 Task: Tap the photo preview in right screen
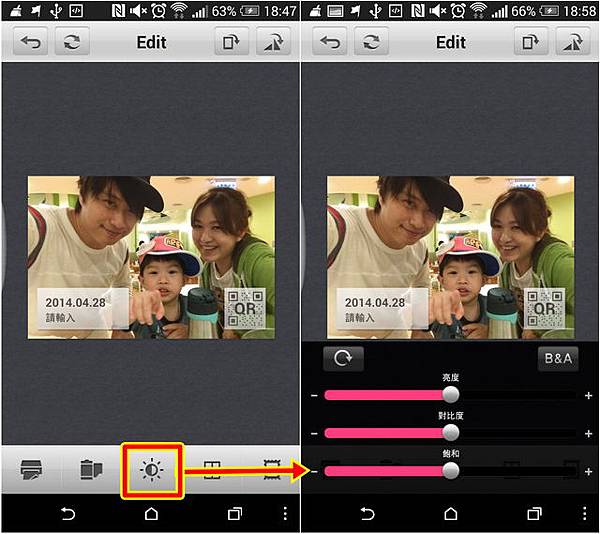[450, 257]
